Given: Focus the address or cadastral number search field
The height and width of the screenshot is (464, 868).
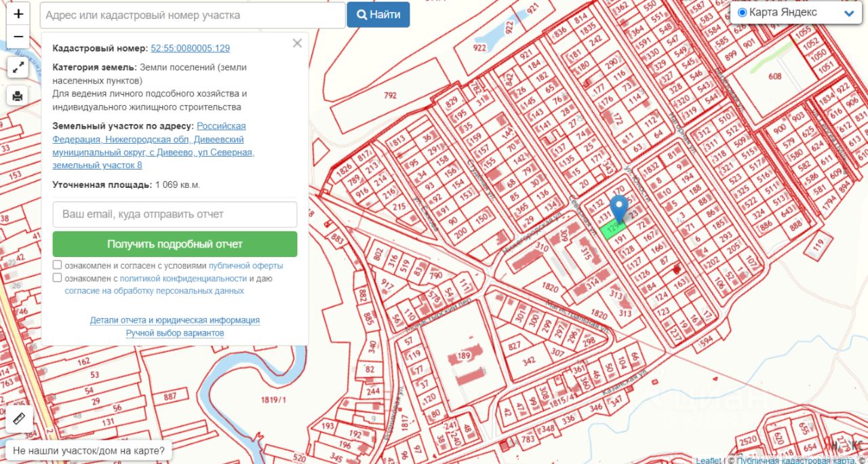Looking at the screenshot, I should click(x=193, y=15).
